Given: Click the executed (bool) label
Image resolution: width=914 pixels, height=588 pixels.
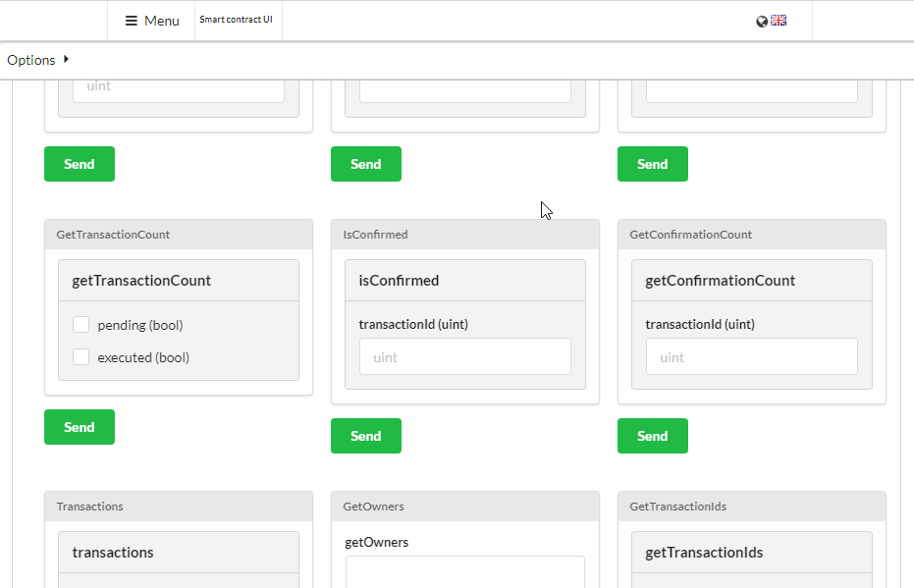Looking at the screenshot, I should [143, 357].
